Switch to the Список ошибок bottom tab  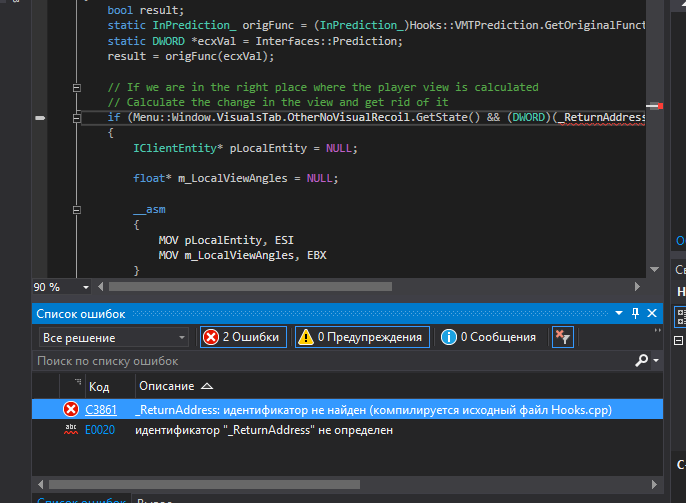[x=79, y=498]
